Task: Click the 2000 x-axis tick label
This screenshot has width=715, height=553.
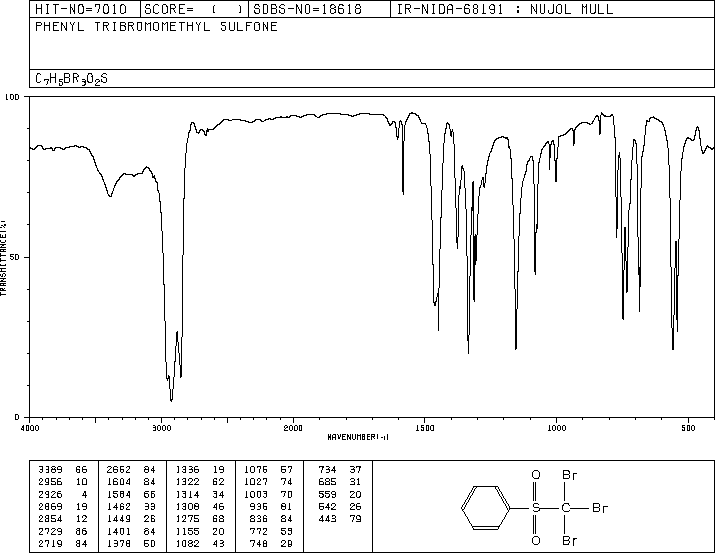Action: 293,428
